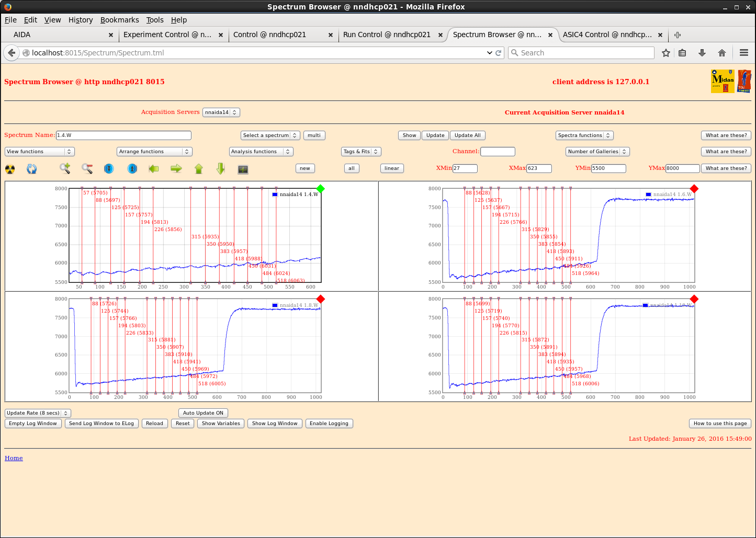Click the Auto Update ON button
Screen dimensions: 756x538
[x=203, y=413]
